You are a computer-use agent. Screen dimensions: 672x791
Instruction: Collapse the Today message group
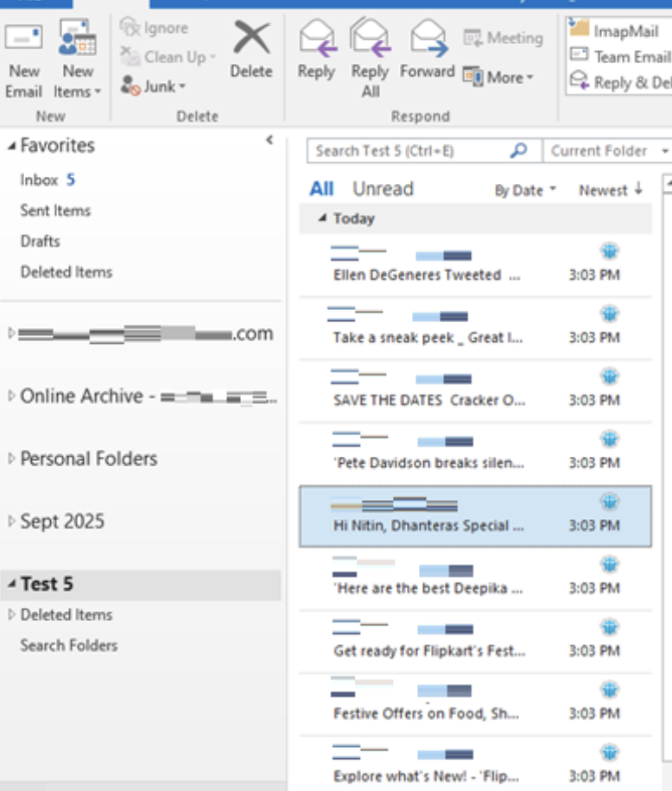click(x=322, y=218)
